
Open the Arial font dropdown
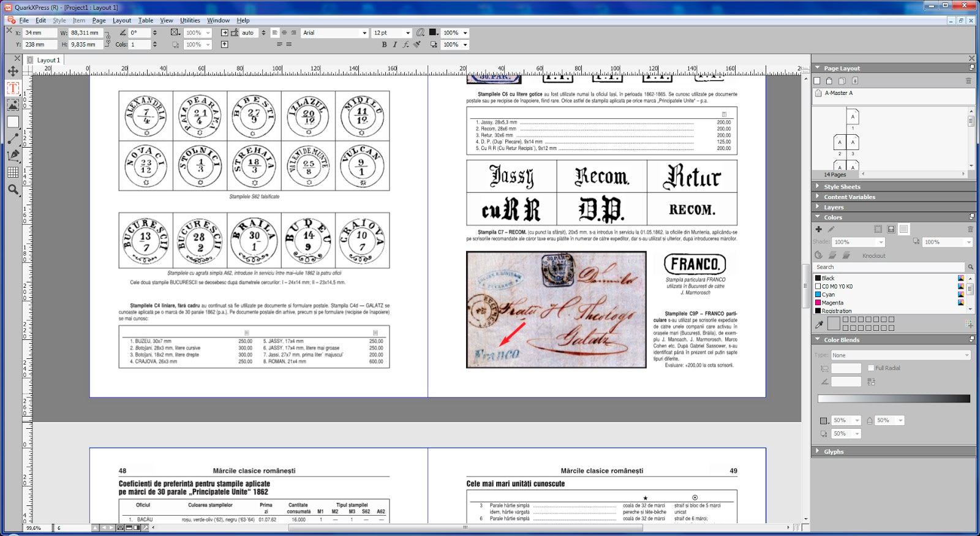364,33
